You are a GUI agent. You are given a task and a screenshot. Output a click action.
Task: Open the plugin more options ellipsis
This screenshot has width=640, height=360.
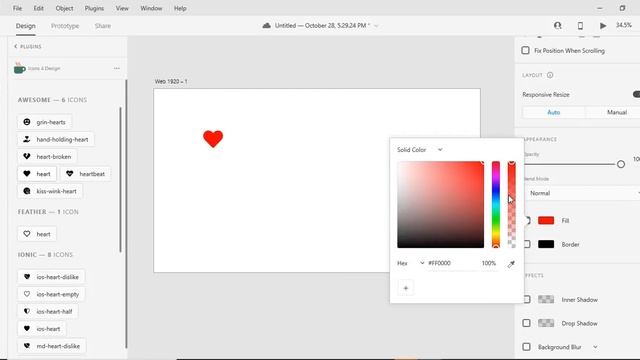(x=117, y=68)
